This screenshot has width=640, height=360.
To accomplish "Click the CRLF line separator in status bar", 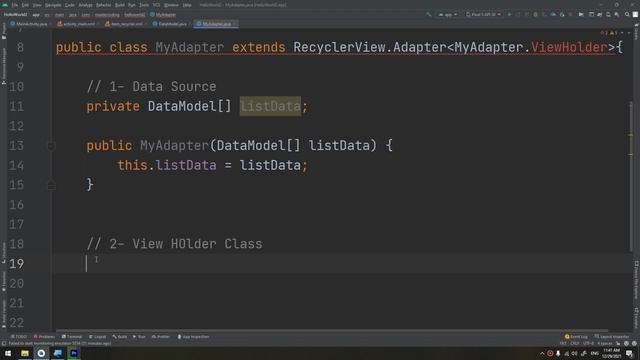I will (575, 343).
